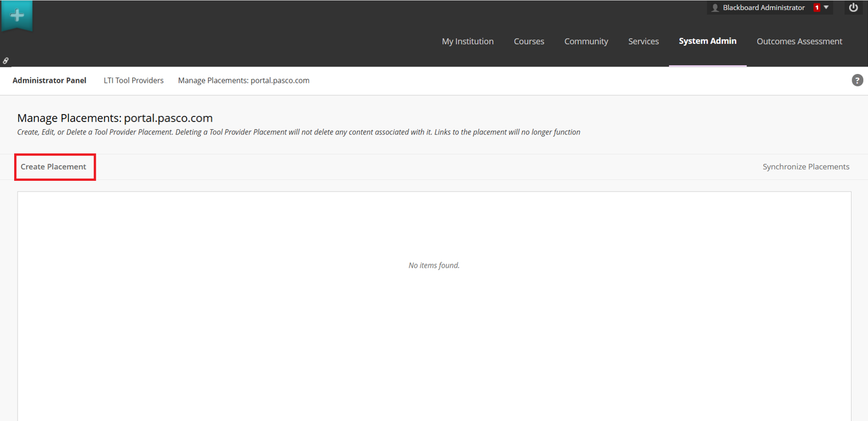This screenshot has height=421, width=868.
Task: Click the Manage Placements: portal.pasco.com page heading
Action: (115, 118)
